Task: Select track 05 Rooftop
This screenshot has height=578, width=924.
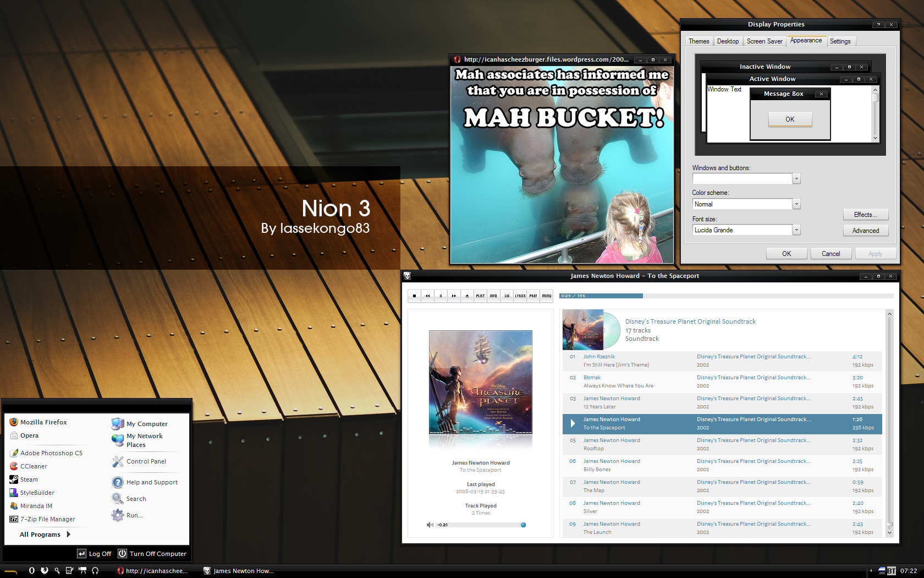Action: tap(722, 444)
